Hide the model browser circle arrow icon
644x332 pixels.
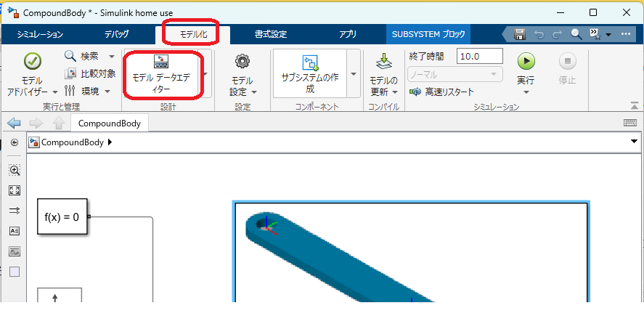tap(15, 142)
